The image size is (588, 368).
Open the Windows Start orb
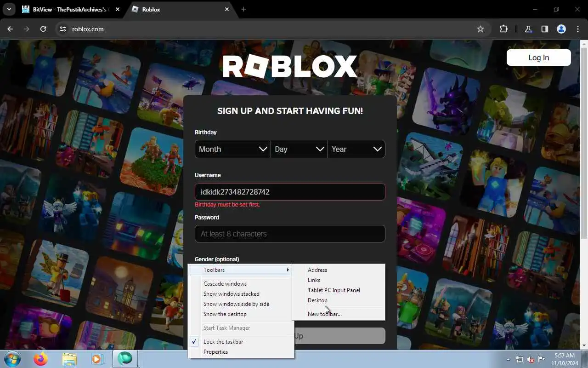[12, 359]
